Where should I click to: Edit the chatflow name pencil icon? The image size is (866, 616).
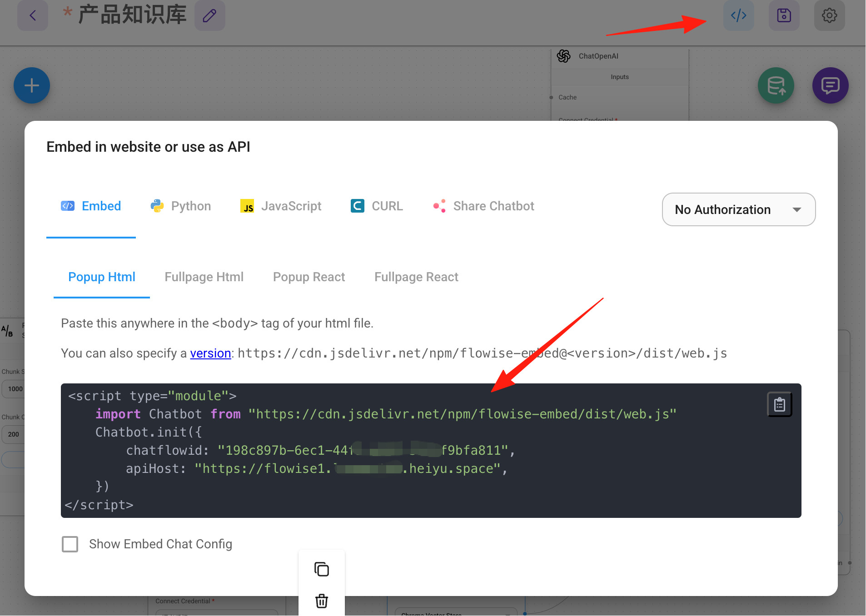pyautogui.click(x=209, y=15)
